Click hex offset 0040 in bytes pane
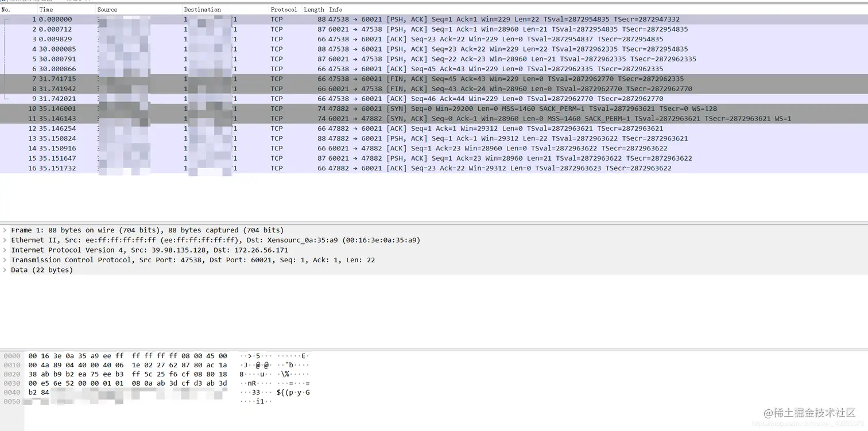868x431 pixels. point(12,393)
